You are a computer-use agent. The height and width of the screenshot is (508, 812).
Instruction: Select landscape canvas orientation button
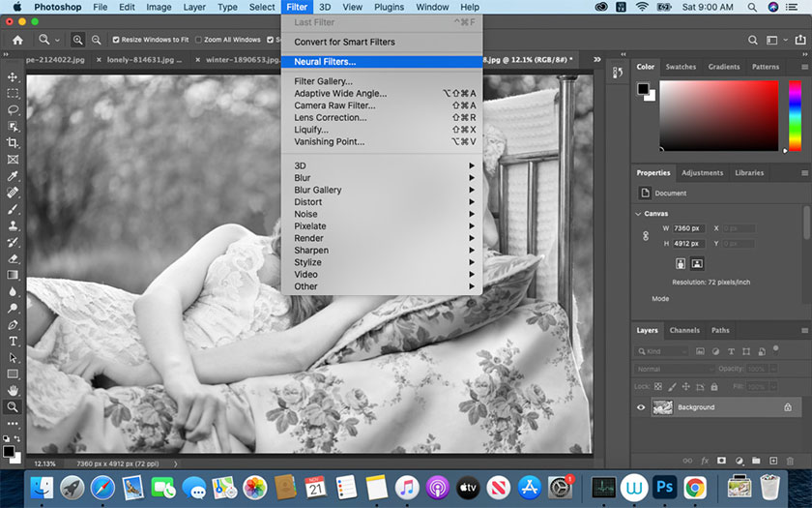click(x=697, y=264)
